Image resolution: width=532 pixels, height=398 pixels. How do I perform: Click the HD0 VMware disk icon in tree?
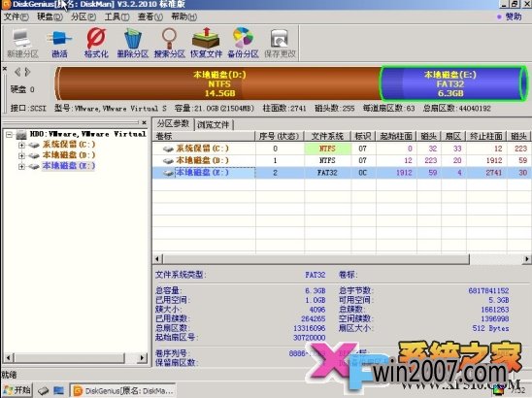click(21, 135)
